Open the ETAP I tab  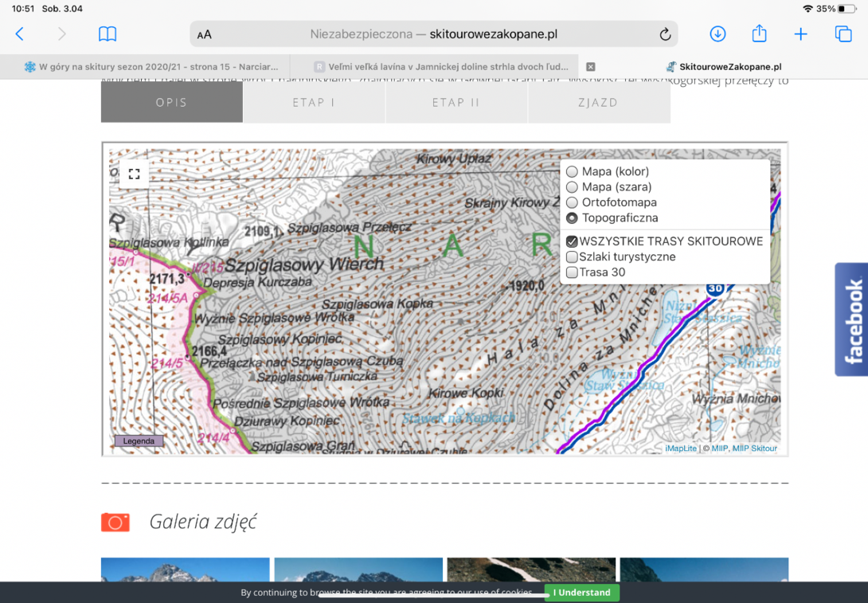tap(314, 103)
